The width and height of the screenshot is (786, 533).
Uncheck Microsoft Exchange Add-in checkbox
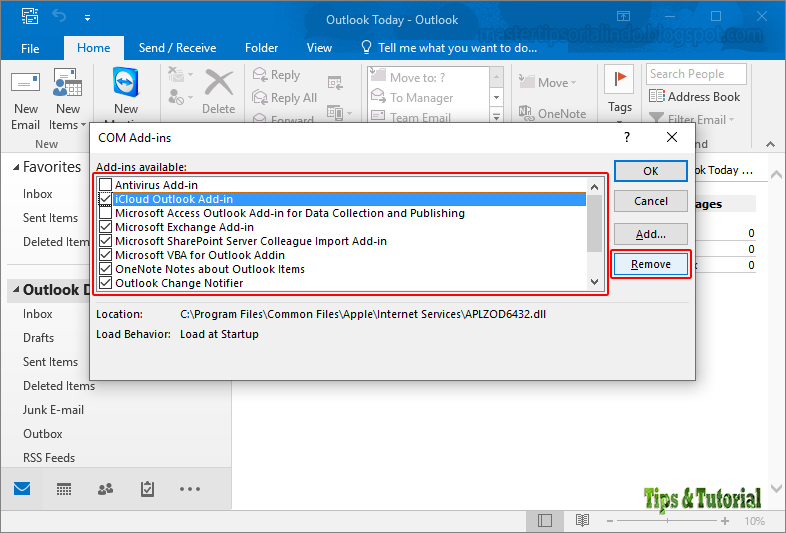coord(105,227)
